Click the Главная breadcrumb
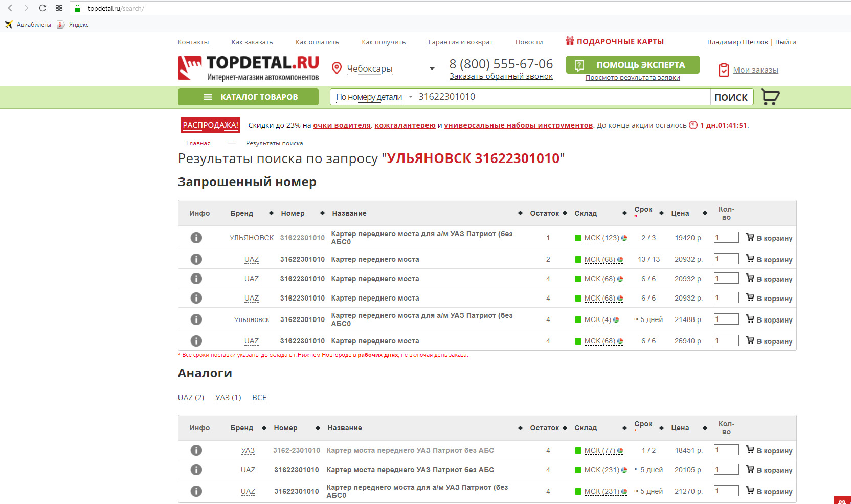 pos(198,143)
